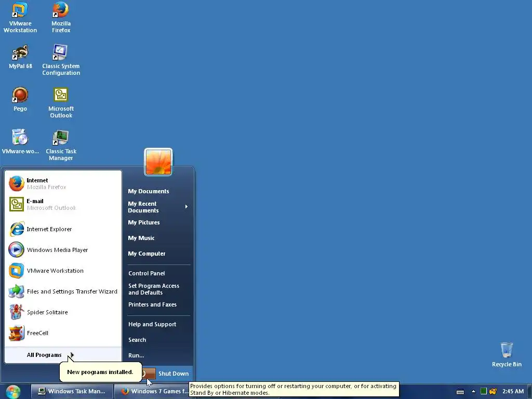Launch VMware Workstation from Start menu
Screen dimensions: 532x399
(63, 270)
